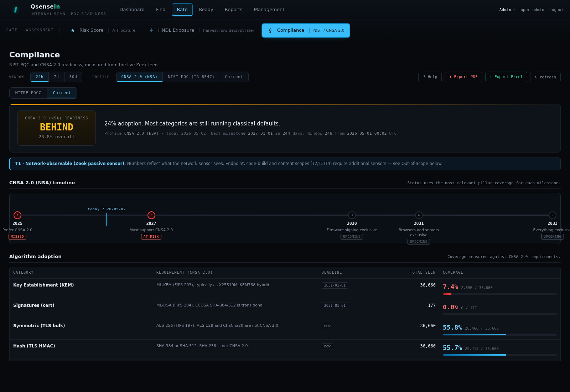
Task: Click the 2033 milestone marker numbered 5
Action: pos(553,215)
